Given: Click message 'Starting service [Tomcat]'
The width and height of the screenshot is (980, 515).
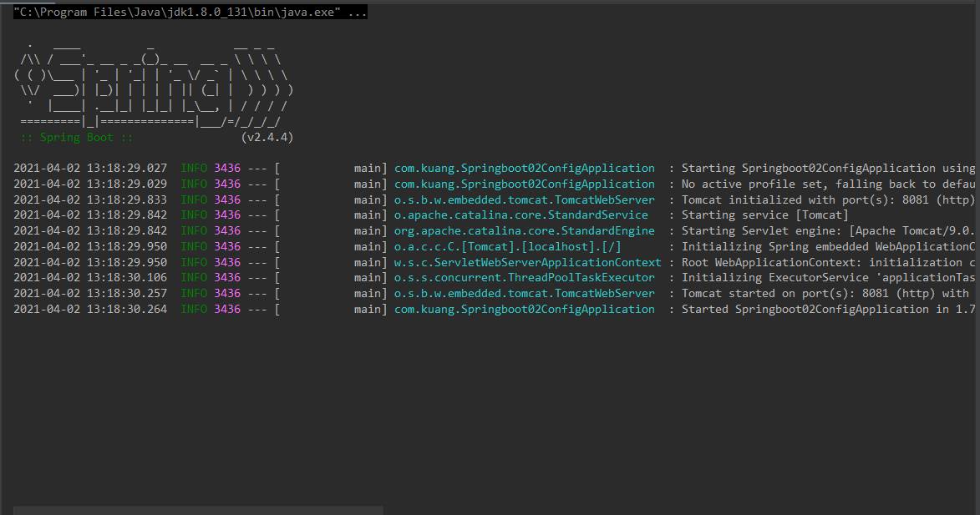Looking at the screenshot, I should coord(765,215).
